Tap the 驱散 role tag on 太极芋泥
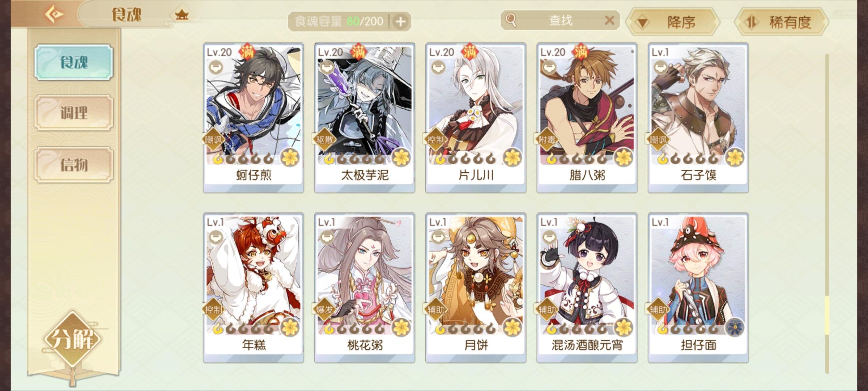This screenshot has height=391, width=868. 324,139
